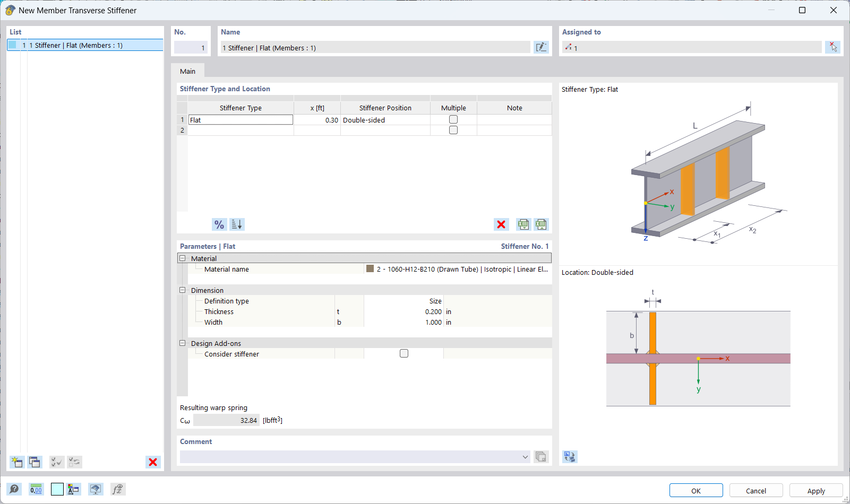Open relative definition with percent icon
The height and width of the screenshot is (504, 850).
219,224
